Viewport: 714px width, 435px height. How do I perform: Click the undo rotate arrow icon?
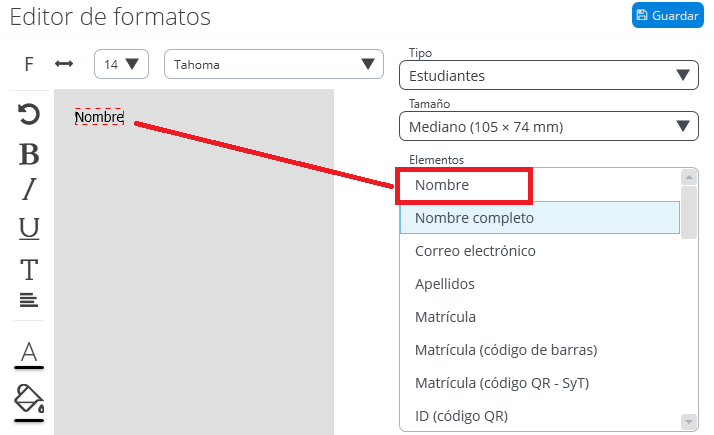(29, 114)
